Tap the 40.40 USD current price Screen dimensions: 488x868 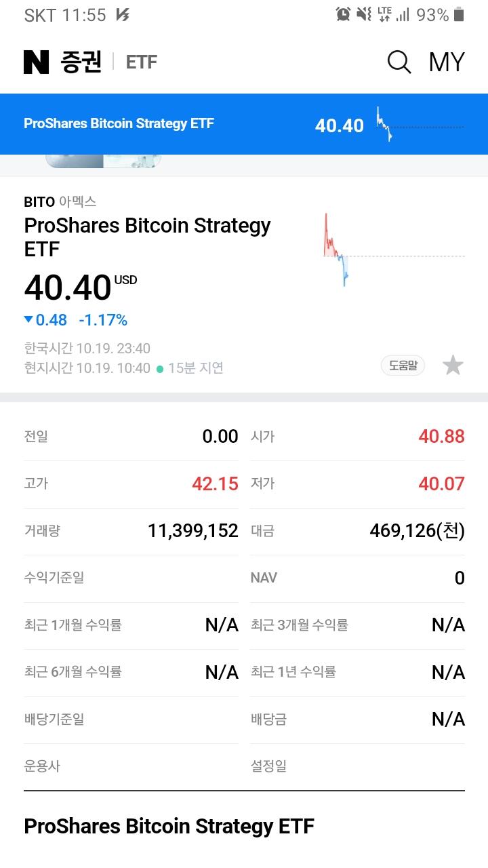[x=68, y=288]
